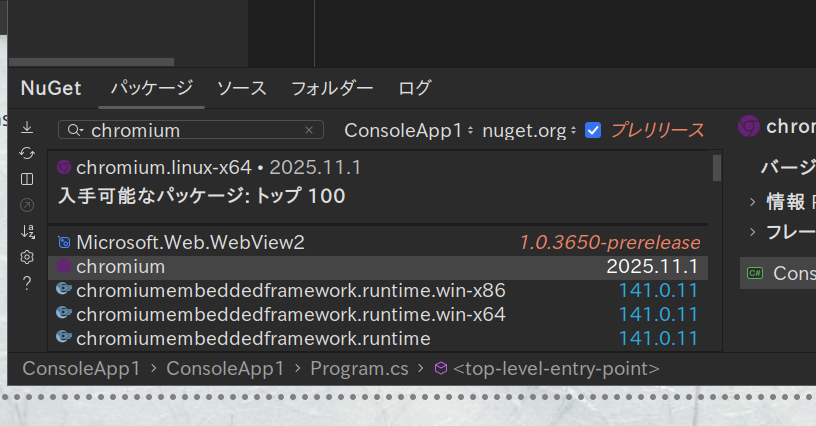The image size is (816, 426).
Task: Open NuGet settings gear icon
Action: coord(27,257)
